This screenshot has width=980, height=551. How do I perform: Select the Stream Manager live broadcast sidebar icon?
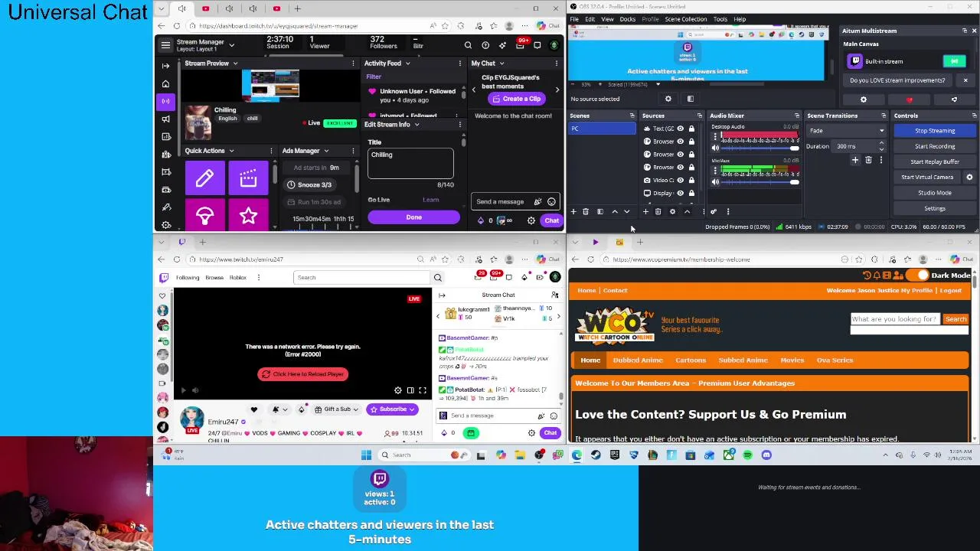tap(165, 101)
